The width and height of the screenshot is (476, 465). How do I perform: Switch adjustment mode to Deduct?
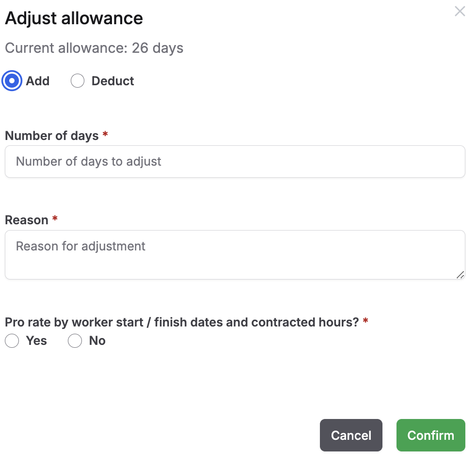[x=78, y=81]
